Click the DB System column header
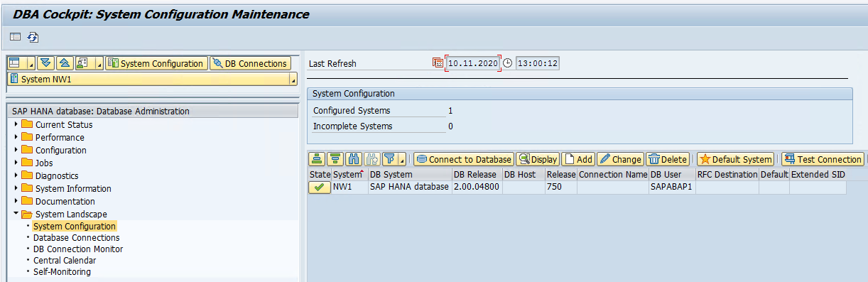This screenshot has height=282, width=868. click(410, 174)
